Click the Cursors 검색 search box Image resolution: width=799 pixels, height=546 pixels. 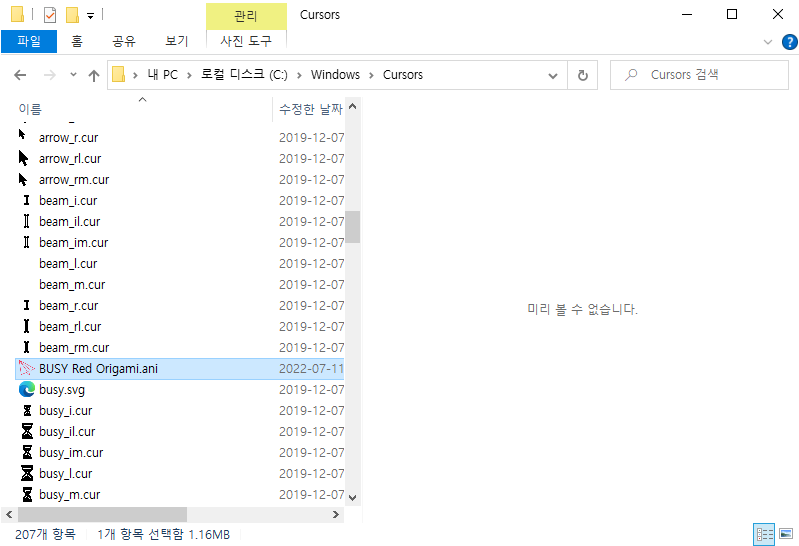[x=699, y=75]
